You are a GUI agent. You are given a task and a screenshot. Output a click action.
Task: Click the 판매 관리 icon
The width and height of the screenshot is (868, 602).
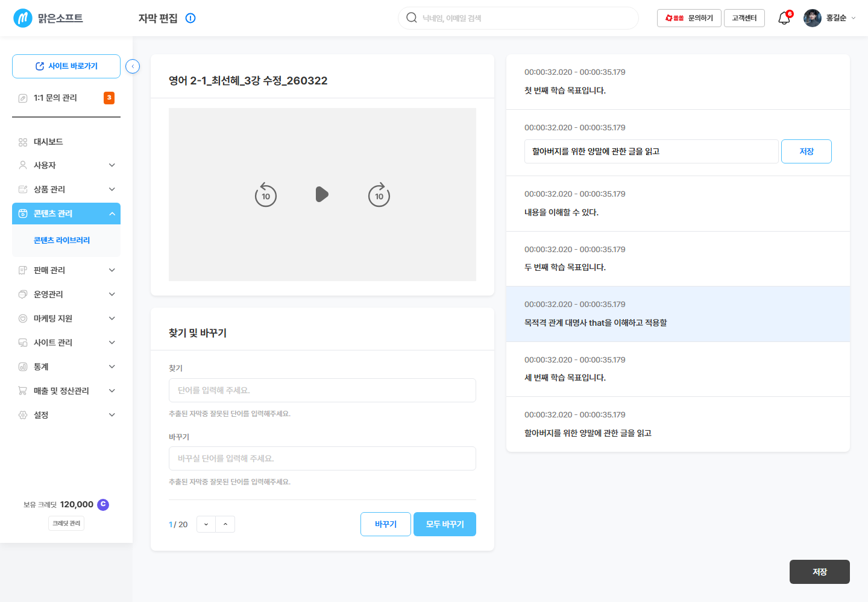23,270
